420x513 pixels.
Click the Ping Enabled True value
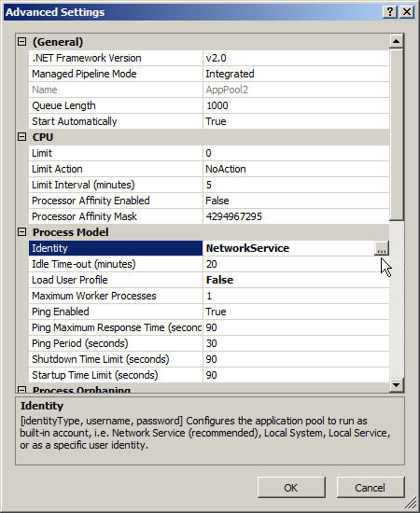click(216, 312)
